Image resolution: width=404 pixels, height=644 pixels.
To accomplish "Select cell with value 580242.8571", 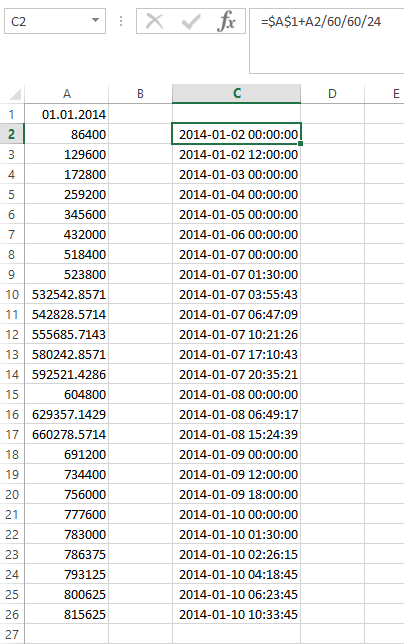I will [x=67, y=354].
